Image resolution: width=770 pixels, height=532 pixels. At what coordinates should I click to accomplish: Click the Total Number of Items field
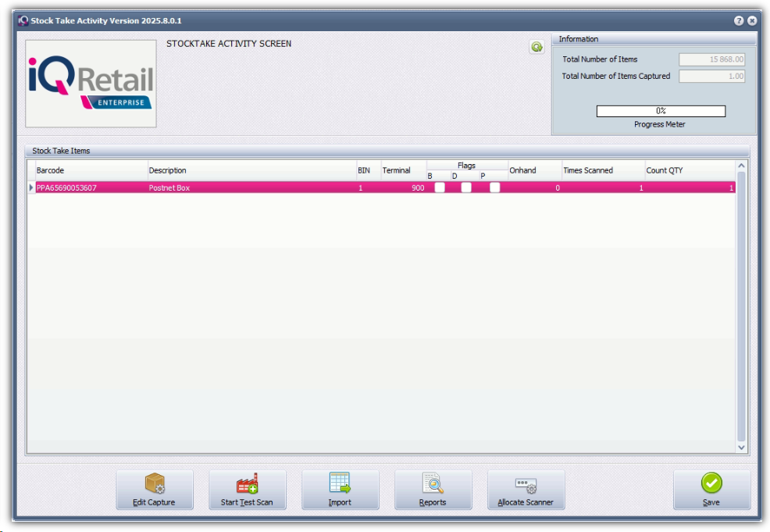(x=711, y=59)
